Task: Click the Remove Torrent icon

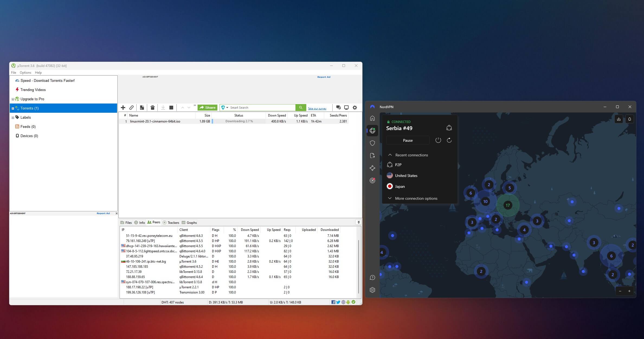Action: 153,107
